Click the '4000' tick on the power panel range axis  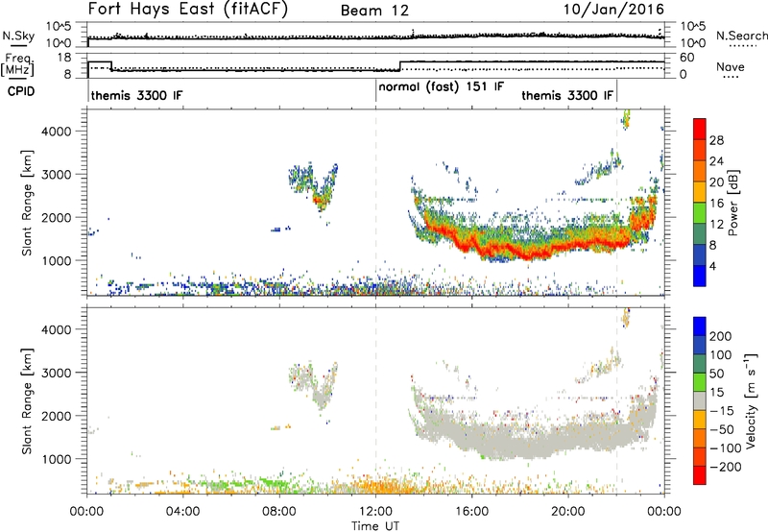[x=56, y=132]
